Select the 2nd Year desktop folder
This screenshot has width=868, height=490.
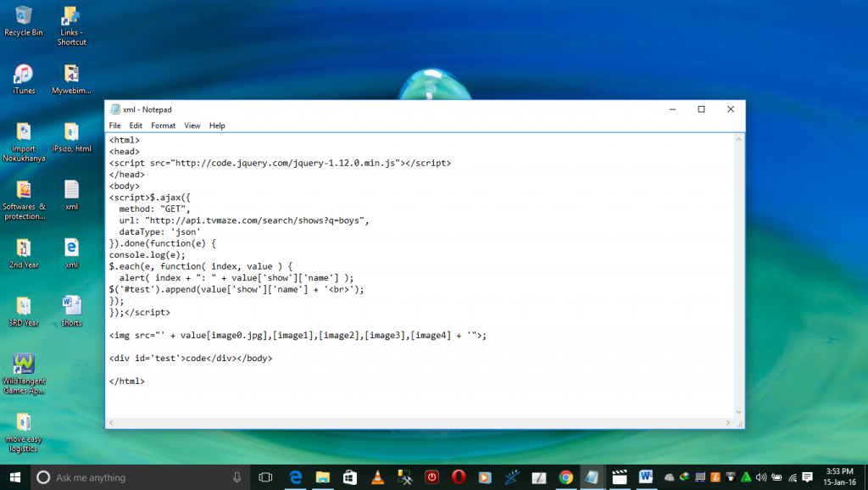pos(23,253)
